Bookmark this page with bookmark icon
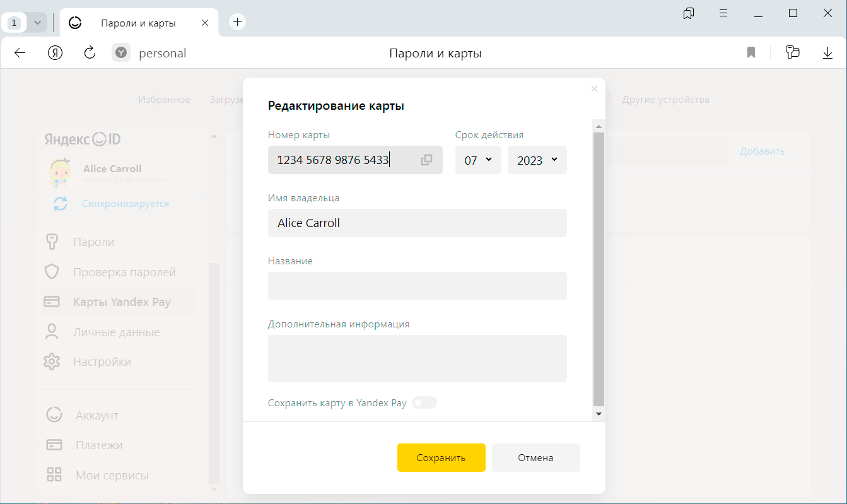The width and height of the screenshot is (847, 504). point(751,53)
